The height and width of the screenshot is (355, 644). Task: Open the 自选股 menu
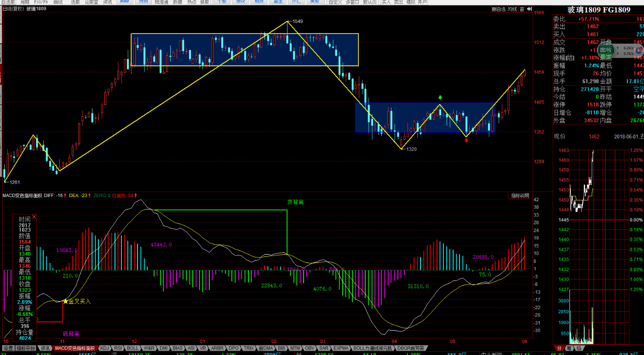tap(8, 2)
